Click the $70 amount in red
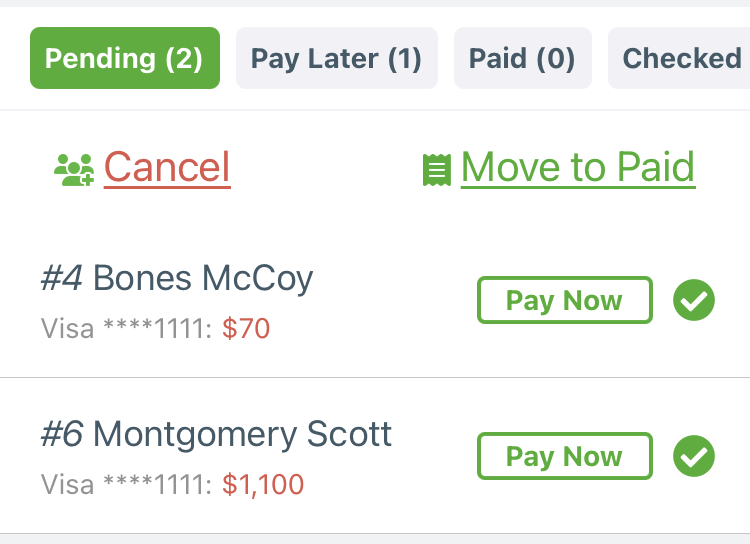Image resolution: width=750 pixels, height=544 pixels. point(246,329)
